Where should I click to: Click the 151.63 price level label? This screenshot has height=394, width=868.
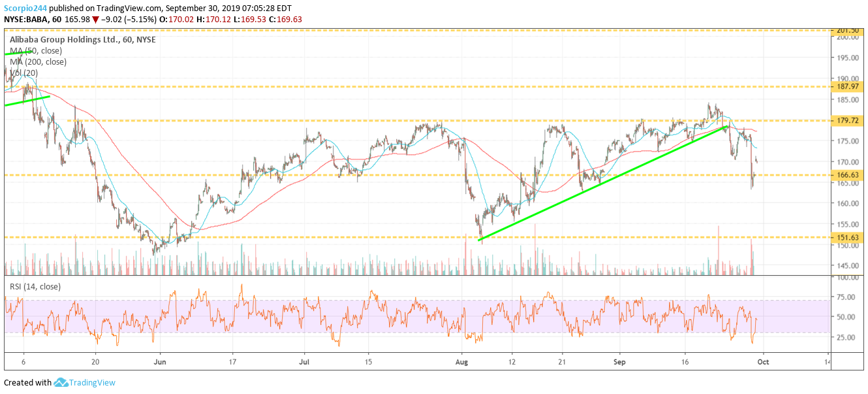point(847,237)
